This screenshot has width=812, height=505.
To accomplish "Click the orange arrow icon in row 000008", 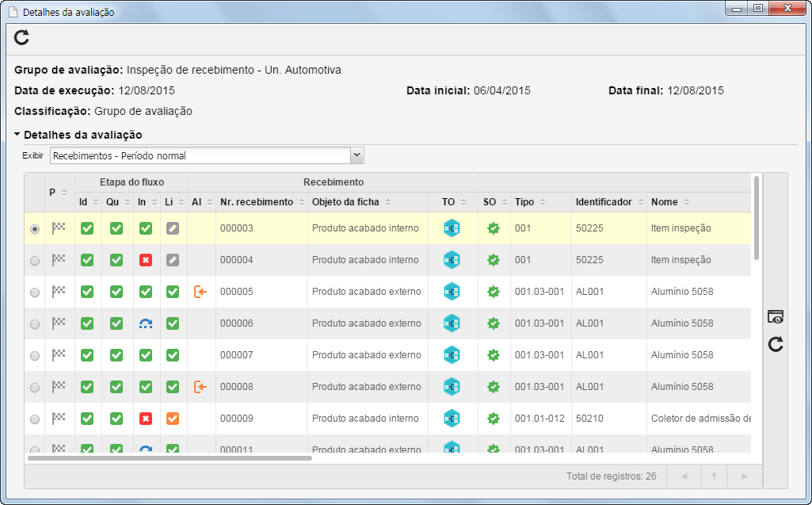I will click(200, 387).
